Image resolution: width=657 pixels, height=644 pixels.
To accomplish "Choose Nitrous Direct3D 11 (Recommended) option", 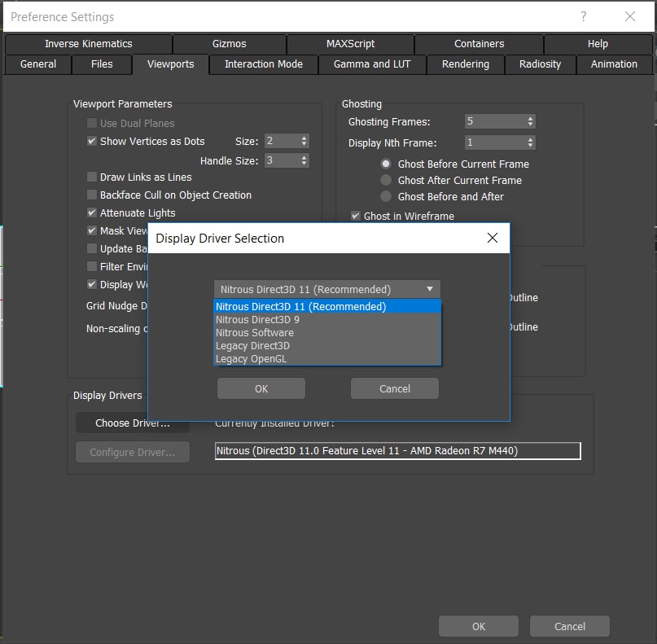I will tap(327, 306).
